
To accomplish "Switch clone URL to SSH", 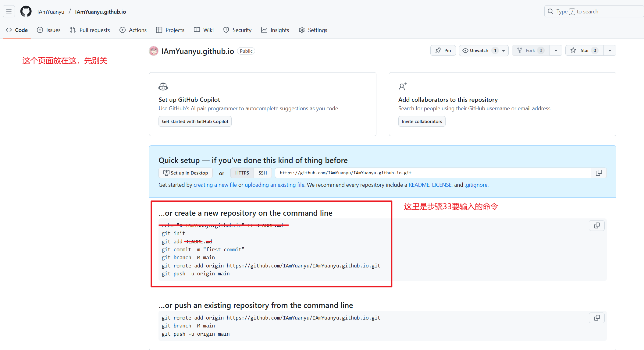I will (262, 173).
